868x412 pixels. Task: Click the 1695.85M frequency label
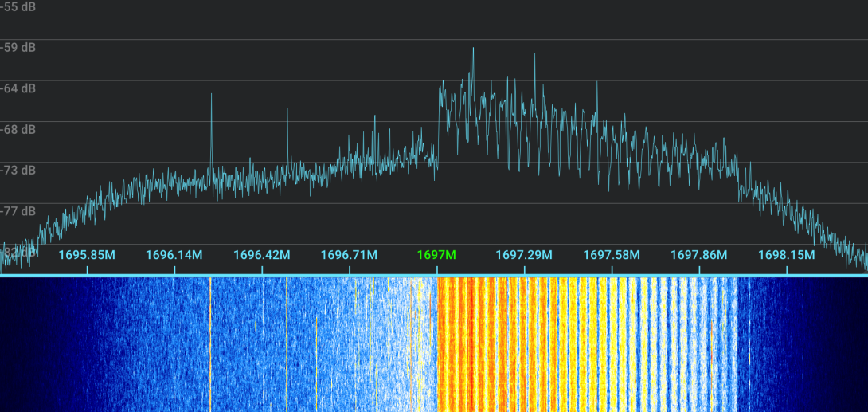pyautogui.click(x=87, y=255)
